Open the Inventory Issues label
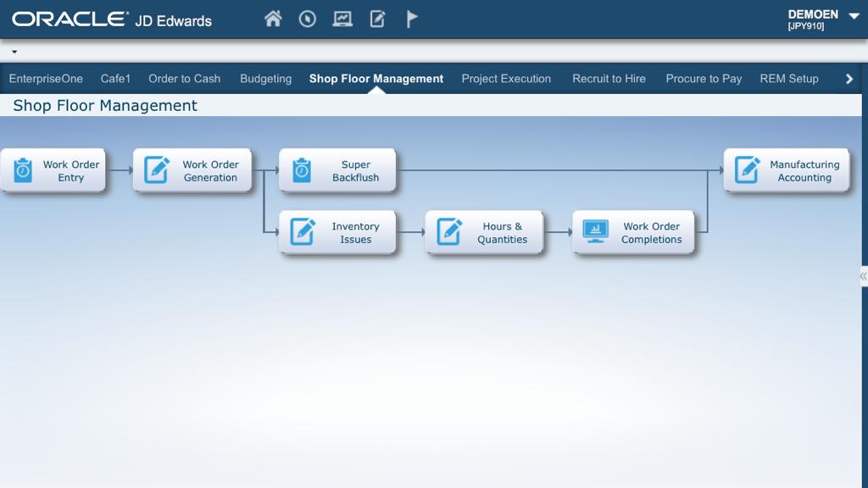 tap(355, 233)
